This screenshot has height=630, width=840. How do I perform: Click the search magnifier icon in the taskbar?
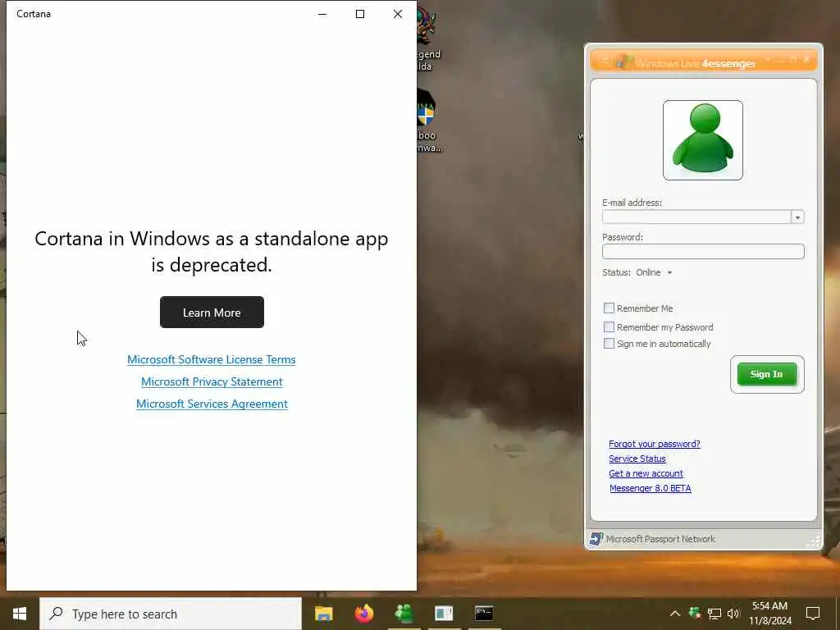tap(56, 614)
